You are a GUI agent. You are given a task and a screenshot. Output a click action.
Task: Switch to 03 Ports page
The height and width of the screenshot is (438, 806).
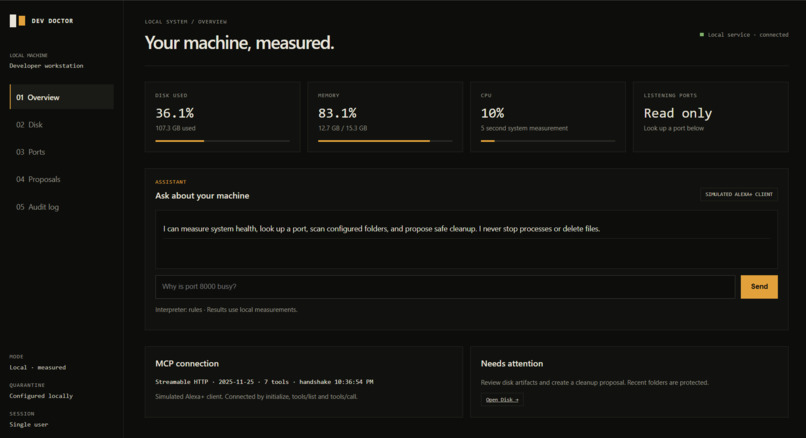point(62,152)
